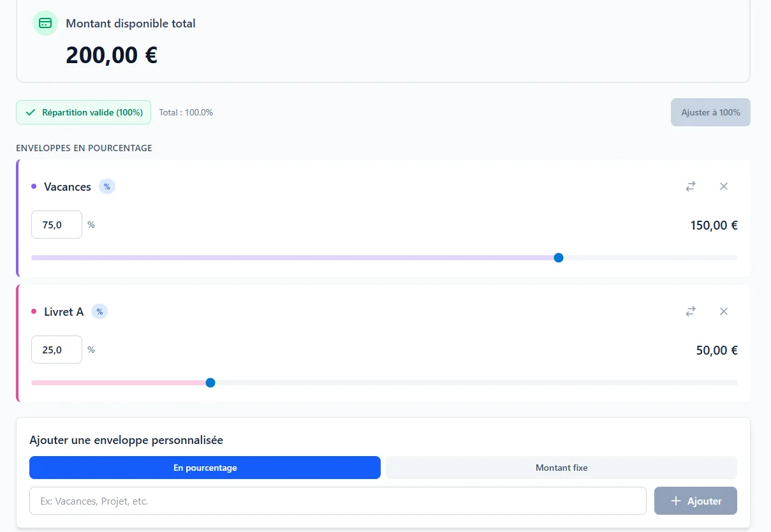Click the Vacances envelope title
The image size is (771, 532).
point(68,187)
